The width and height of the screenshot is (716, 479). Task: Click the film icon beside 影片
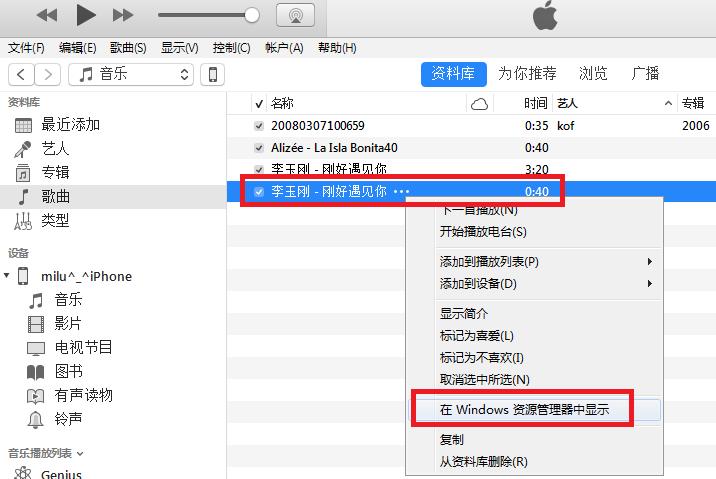click(36, 324)
